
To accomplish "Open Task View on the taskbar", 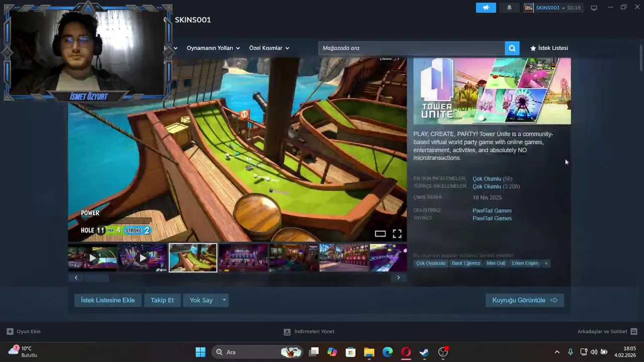I will (313, 352).
